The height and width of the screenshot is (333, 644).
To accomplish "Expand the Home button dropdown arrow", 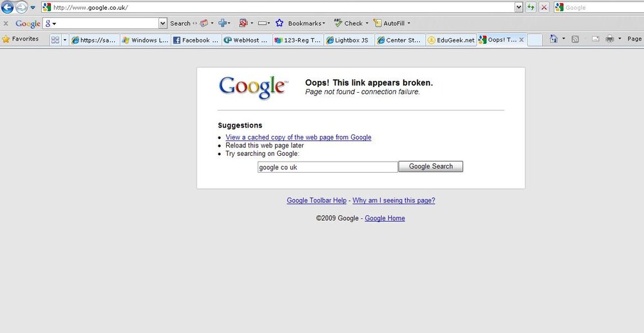I will point(563,39).
